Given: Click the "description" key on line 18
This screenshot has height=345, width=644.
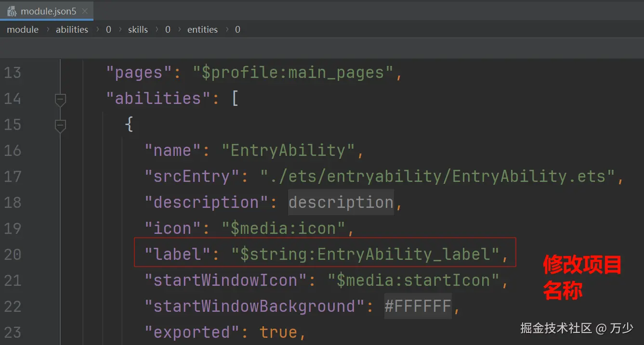Looking at the screenshot, I should 207,203.
